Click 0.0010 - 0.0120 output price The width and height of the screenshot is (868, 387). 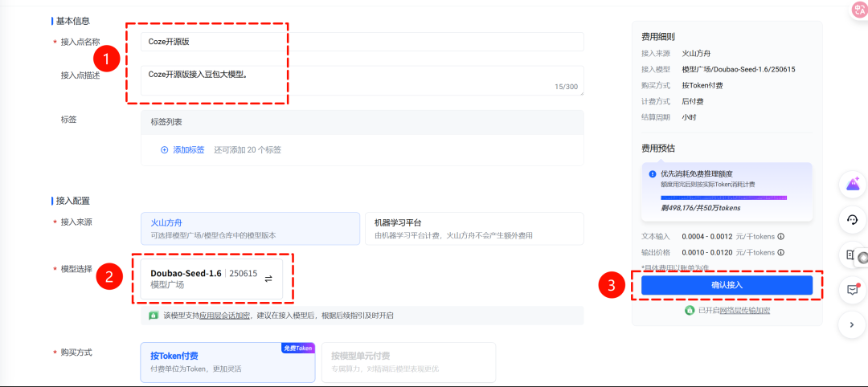(x=707, y=253)
